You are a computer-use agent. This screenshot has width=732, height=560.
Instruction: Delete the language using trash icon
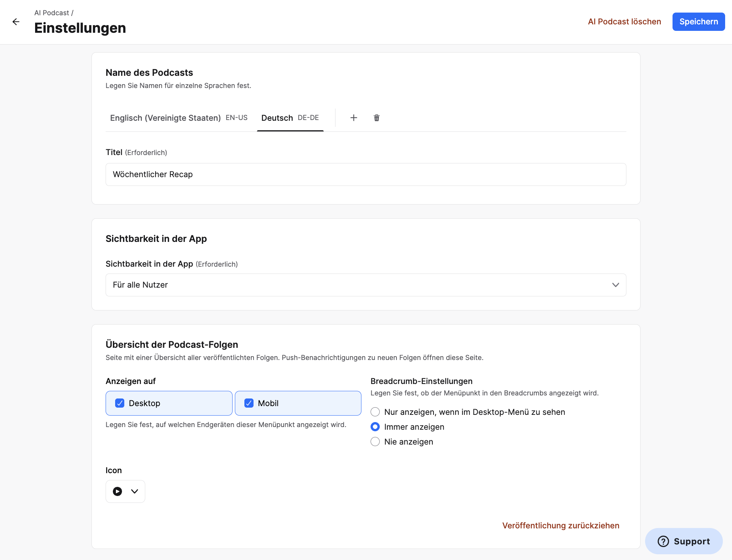coord(377,118)
